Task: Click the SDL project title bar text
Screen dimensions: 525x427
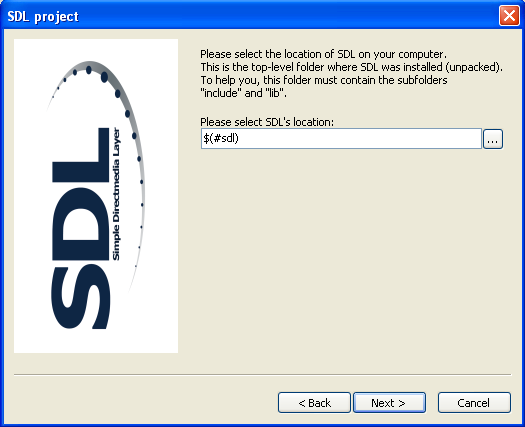Action: [43, 16]
